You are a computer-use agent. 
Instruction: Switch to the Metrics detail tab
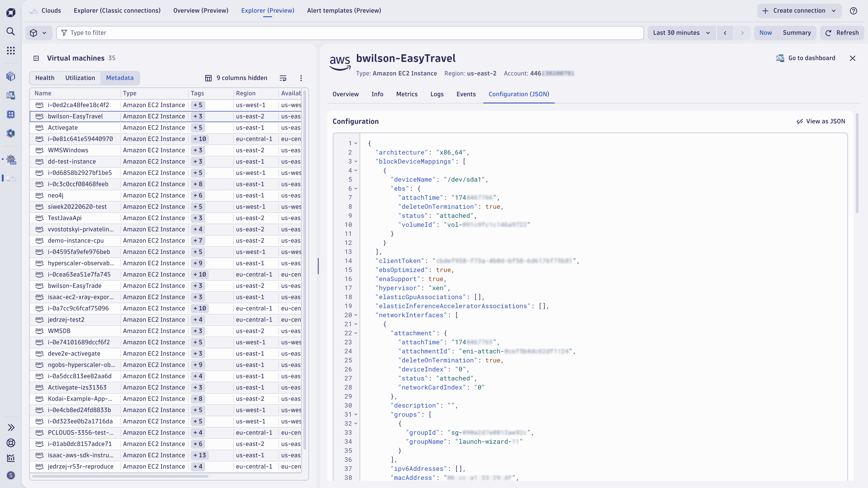pyautogui.click(x=407, y=94)
